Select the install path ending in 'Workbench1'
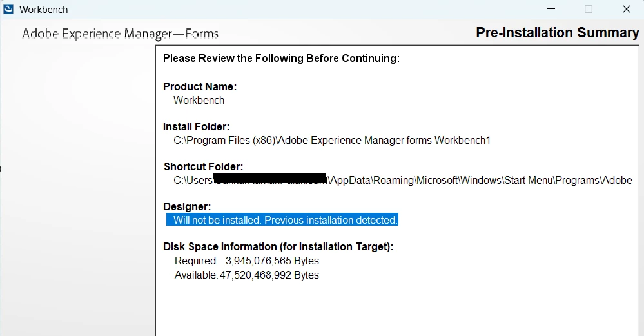 [x=332, y=141]
